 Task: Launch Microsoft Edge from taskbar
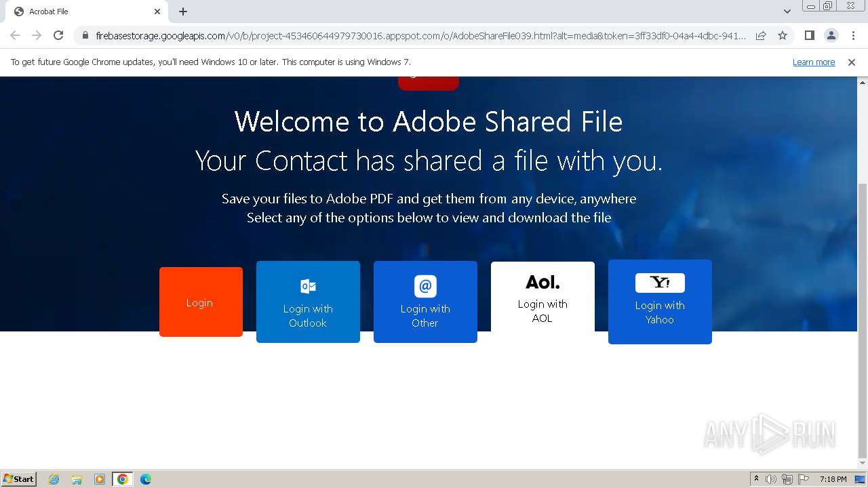tap(146, 479)
